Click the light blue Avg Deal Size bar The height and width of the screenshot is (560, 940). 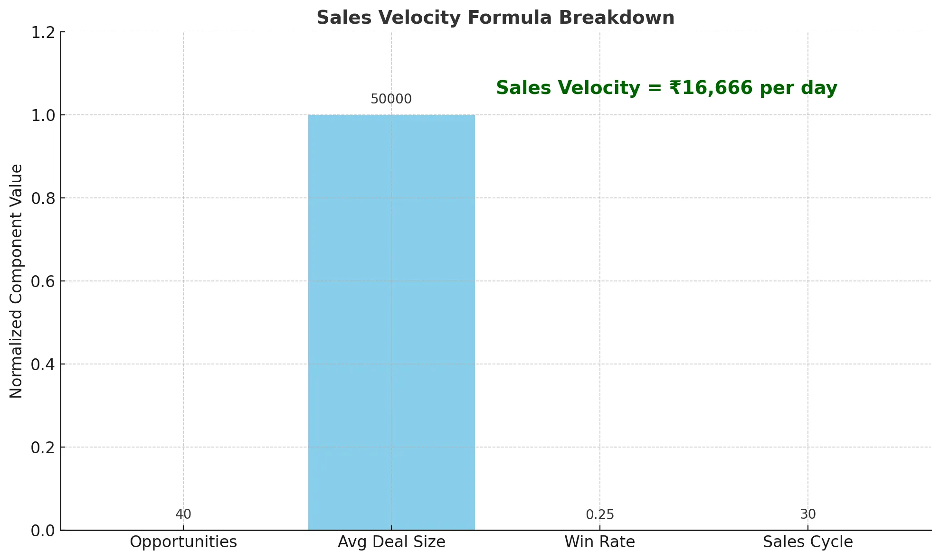[x=391, y=322]
